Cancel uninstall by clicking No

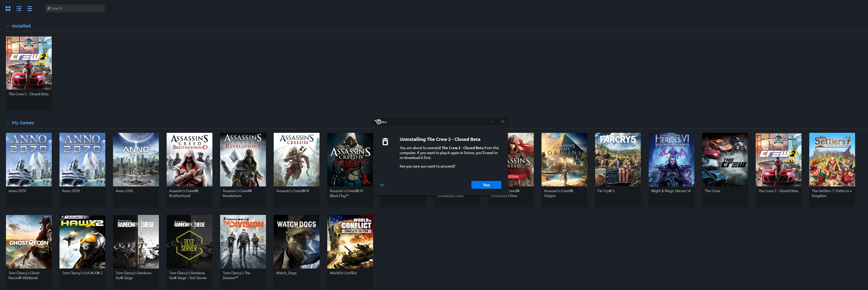click(382, 185)
